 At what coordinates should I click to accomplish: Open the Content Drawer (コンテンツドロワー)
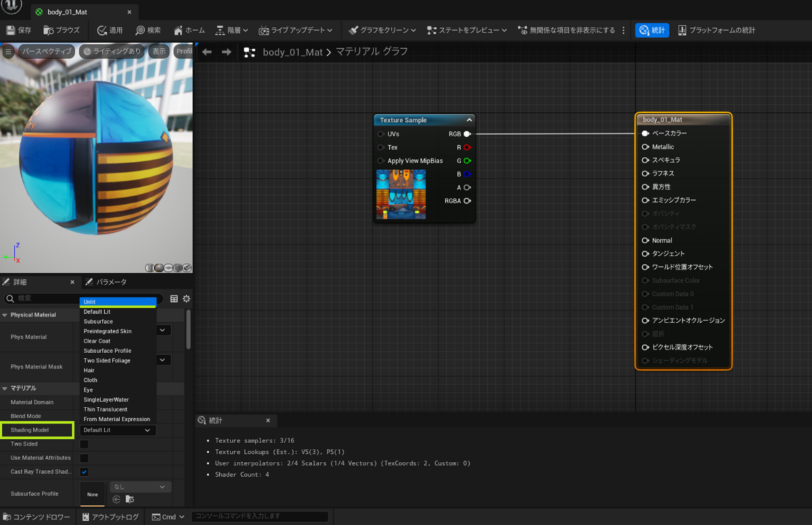[x=36, y=517]
